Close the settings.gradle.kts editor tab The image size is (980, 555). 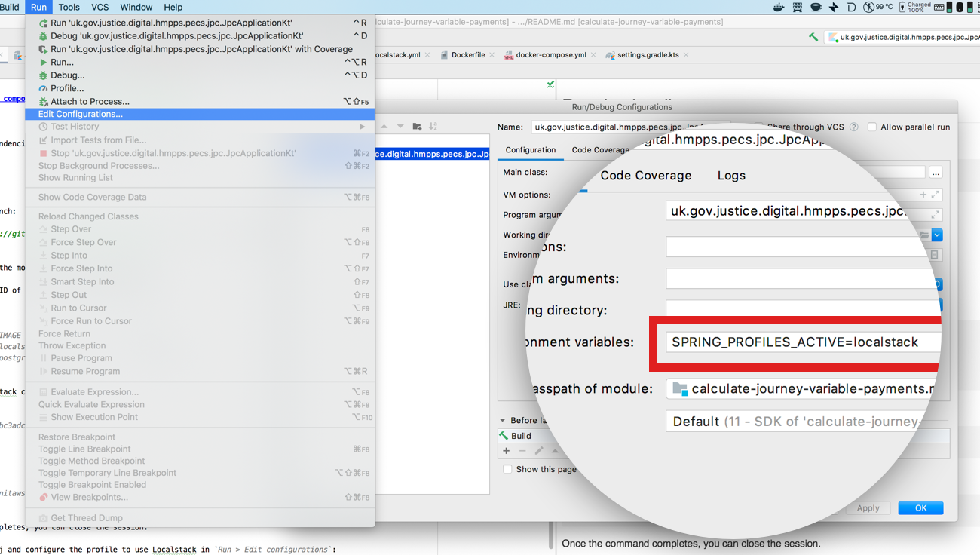(x=686, y=55)
